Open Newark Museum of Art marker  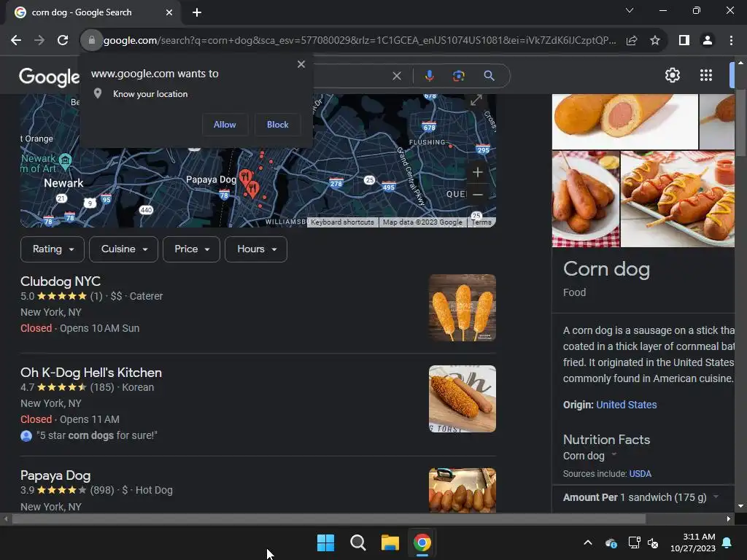tap(65, 160)
